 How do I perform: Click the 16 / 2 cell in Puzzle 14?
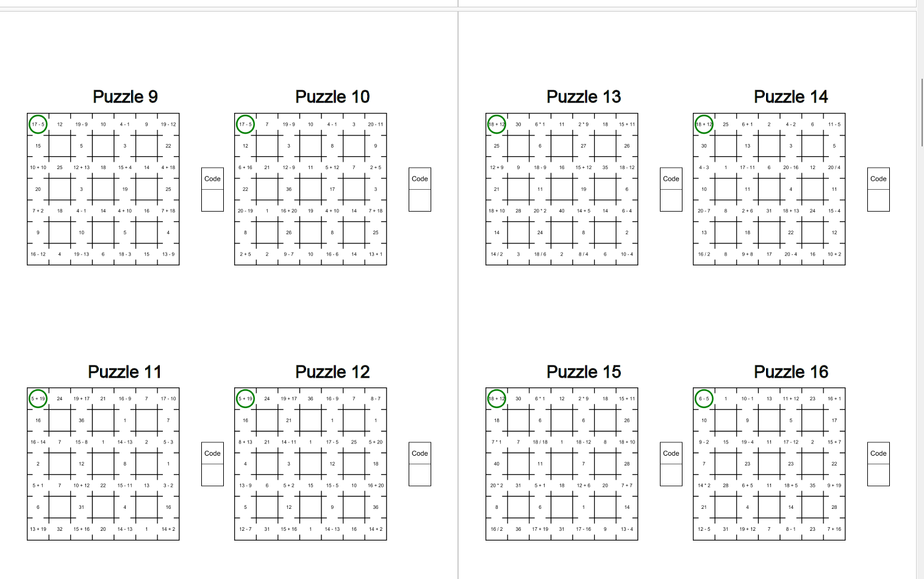(x=704, y=254)
